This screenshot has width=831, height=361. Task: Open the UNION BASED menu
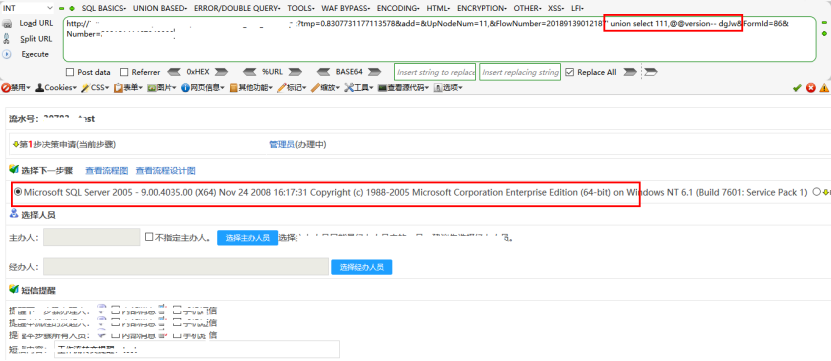160,8
